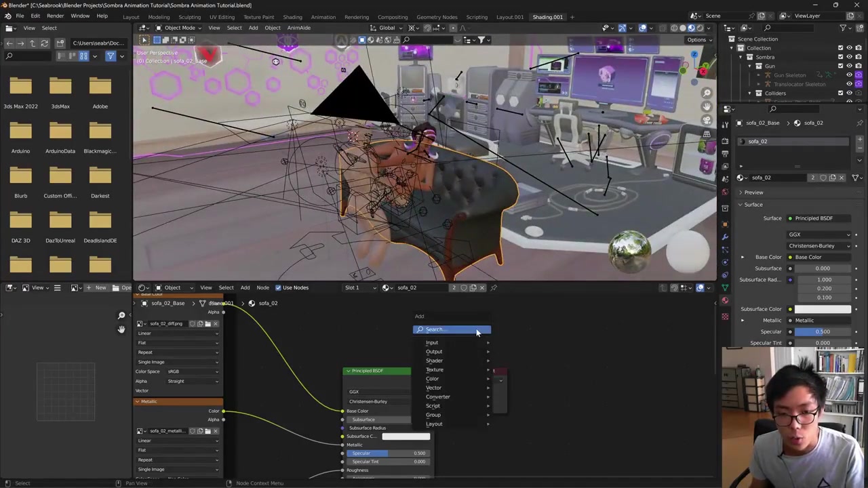Click the viewport Options button
868x488 pixels.
point(696,39)
